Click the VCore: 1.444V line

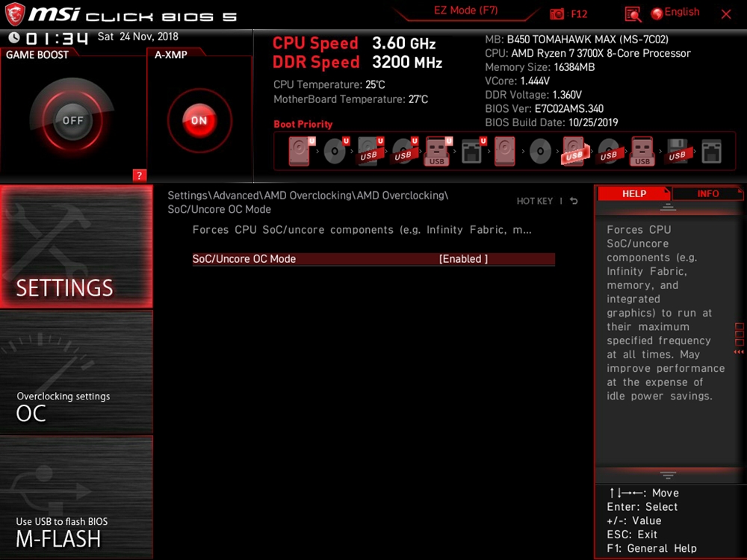click(517, 81)
